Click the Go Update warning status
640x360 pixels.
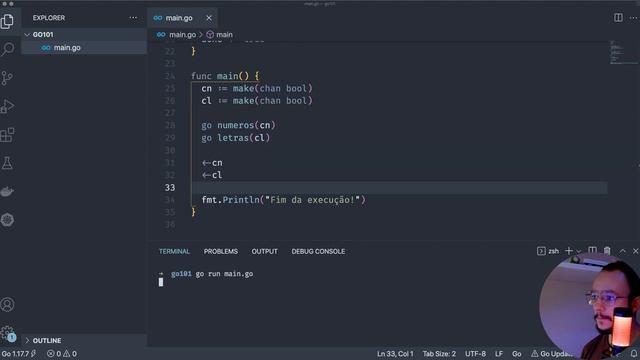(551, 354)
